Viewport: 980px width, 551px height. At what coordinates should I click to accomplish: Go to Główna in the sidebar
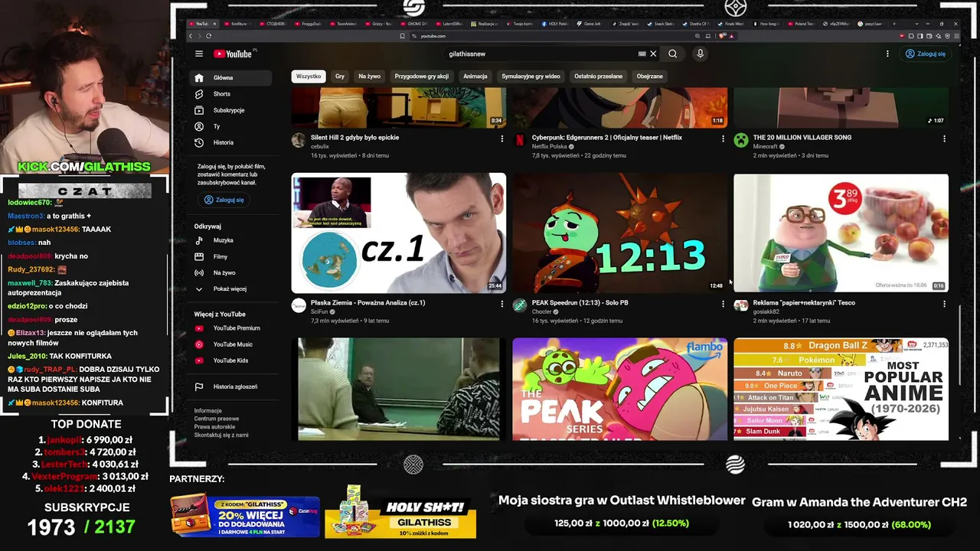(x=230, y=77)
